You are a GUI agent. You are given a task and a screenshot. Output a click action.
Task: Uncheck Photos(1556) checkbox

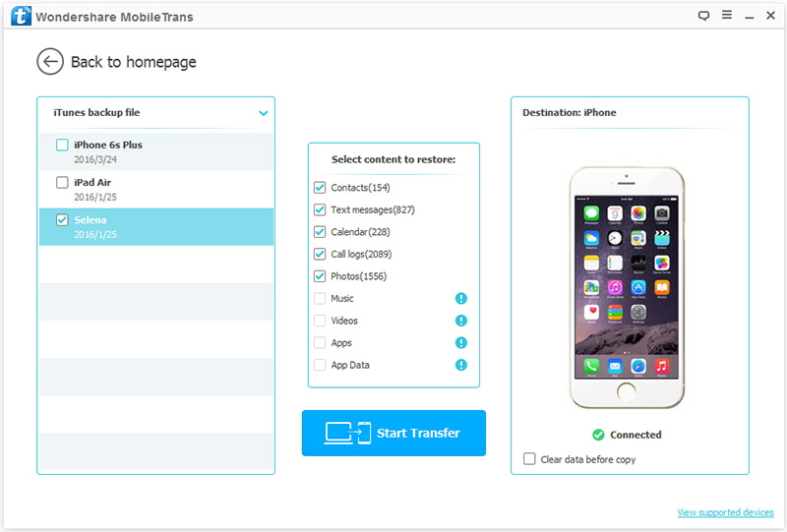point(320,276)
